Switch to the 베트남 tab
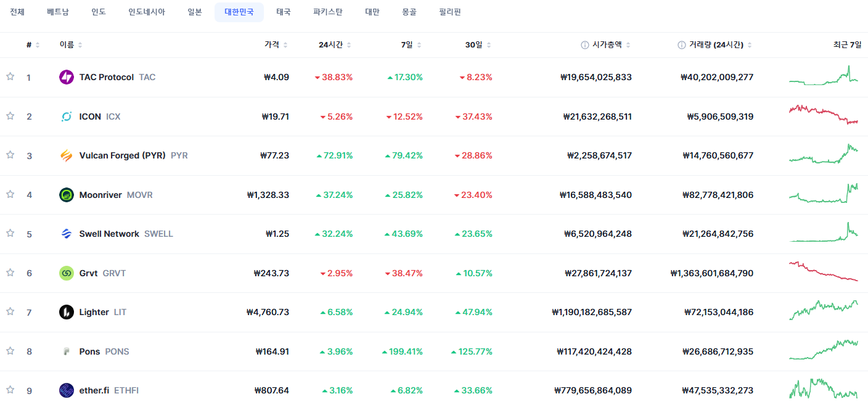868x407 pixels. click(x=58, y=12)
